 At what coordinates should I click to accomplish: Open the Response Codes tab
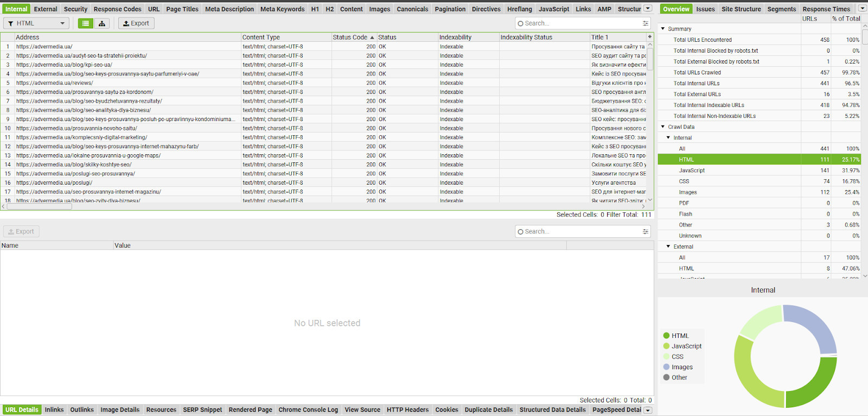[x=117, y=9]
